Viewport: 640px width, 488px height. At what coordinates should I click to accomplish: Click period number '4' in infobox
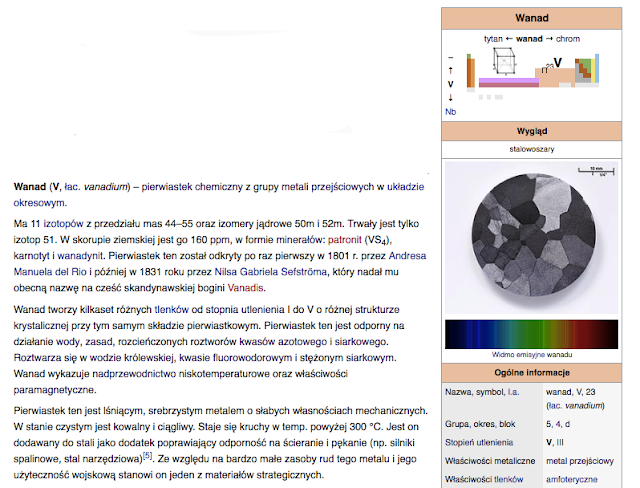coord(558,424)
